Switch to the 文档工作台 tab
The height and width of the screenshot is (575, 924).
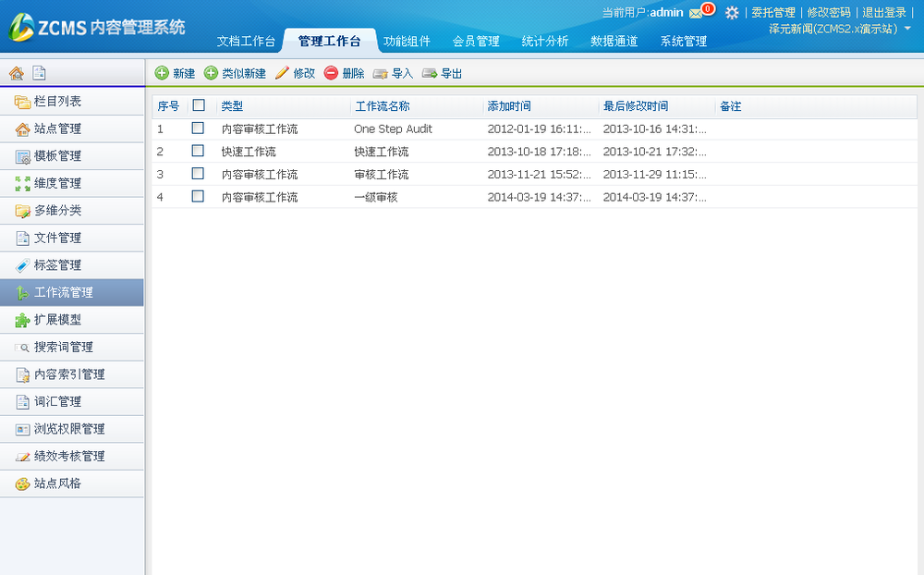pos(247,41)
